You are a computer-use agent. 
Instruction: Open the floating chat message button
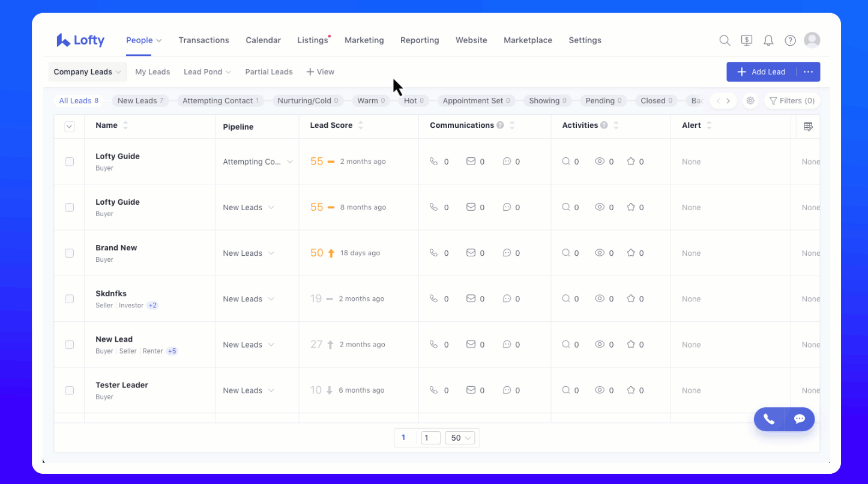pyautogui.click(x=800, y=419)
